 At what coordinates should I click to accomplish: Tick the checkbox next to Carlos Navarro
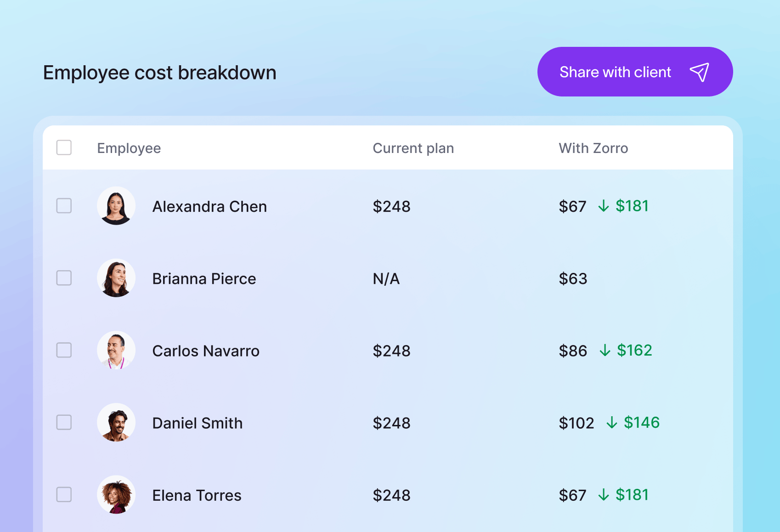point(64,350)
